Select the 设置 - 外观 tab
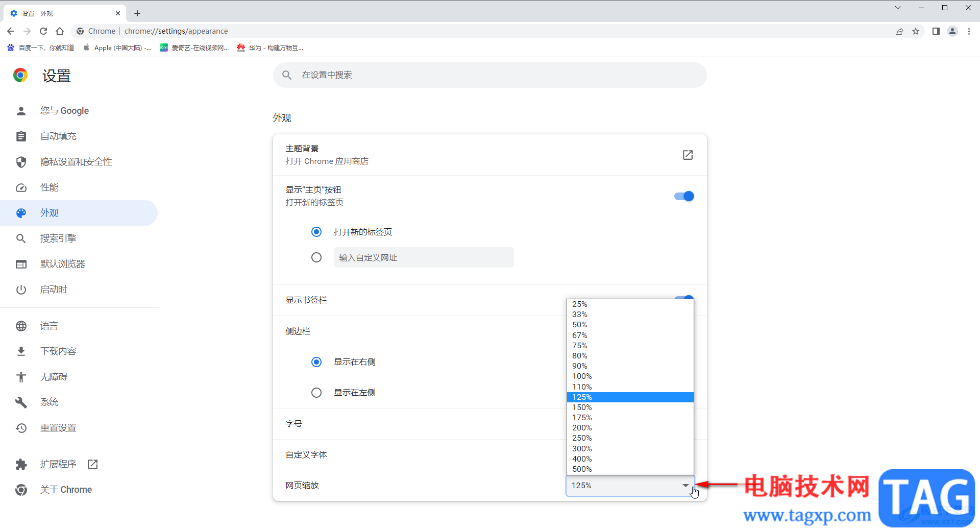This screenshot has width=980, height=530. (x=64, y=13)
